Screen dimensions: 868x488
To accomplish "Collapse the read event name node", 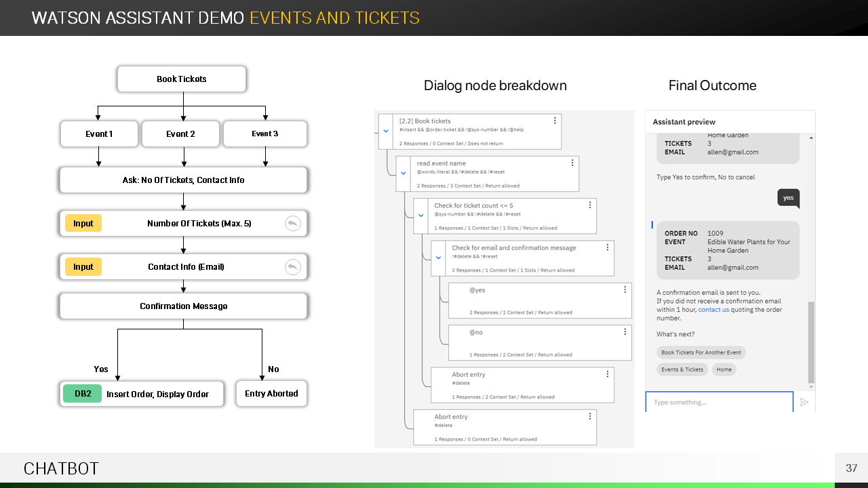I will (403, 173).
